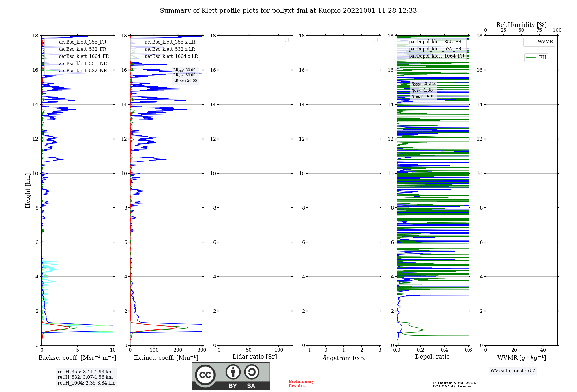This screenshot has height=392, width=577.
Task: Click the Creative Commons CC circle icon
Action: pos(205,375)
